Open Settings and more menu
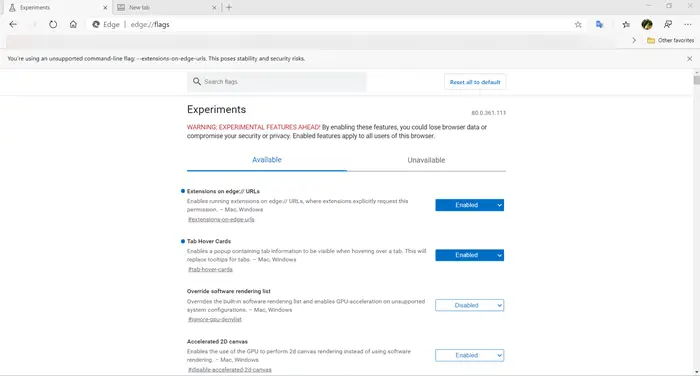700x376 pixels. coord(688,25)
